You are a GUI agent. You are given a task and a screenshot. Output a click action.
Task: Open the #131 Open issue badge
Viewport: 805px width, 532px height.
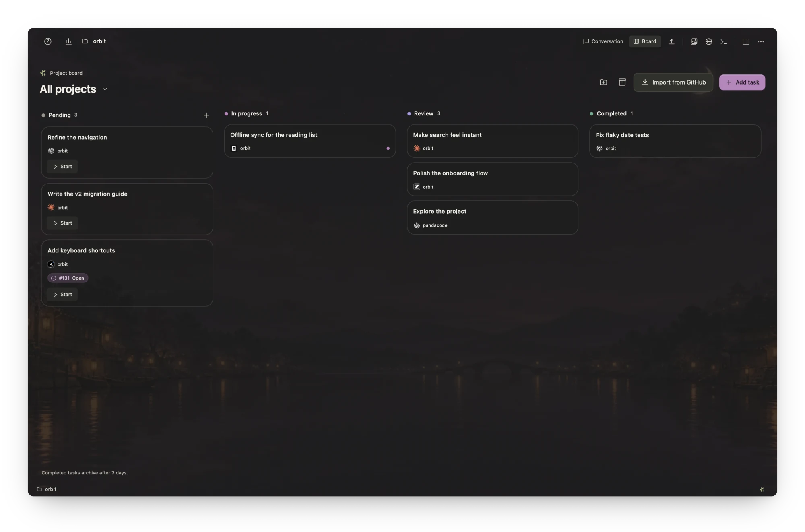[x=68, y=278]
